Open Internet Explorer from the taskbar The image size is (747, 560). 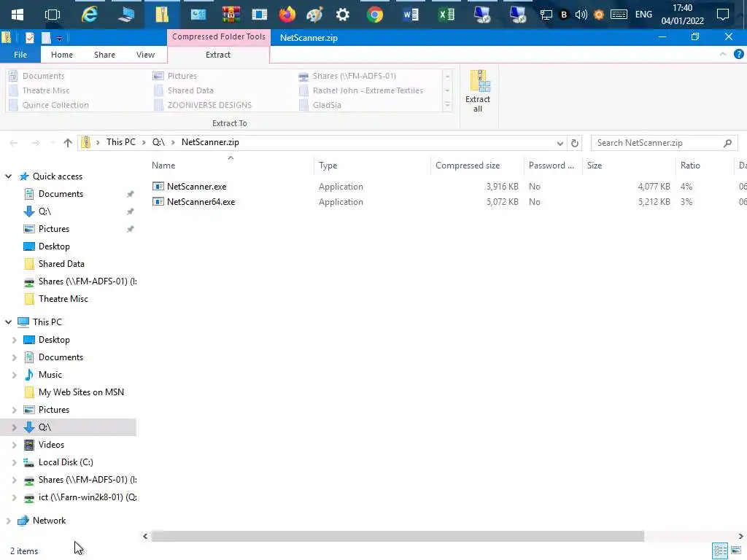[x=89, y=15]
